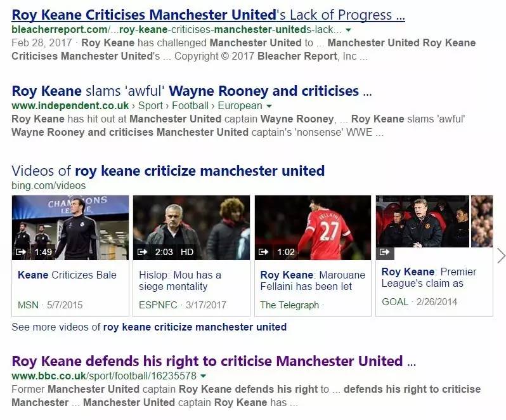Open 'Roy Keane: Marouane Fellaini has been let' title
The width and height of the screenshot is (506, 420).
pos(313,280)
